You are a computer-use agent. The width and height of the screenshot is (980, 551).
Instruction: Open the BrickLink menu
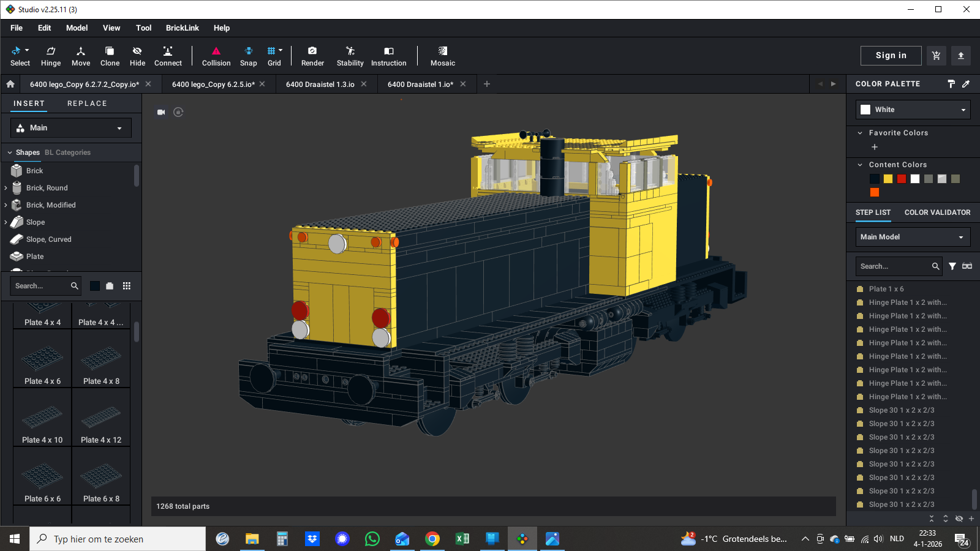[x=182, y=28]
